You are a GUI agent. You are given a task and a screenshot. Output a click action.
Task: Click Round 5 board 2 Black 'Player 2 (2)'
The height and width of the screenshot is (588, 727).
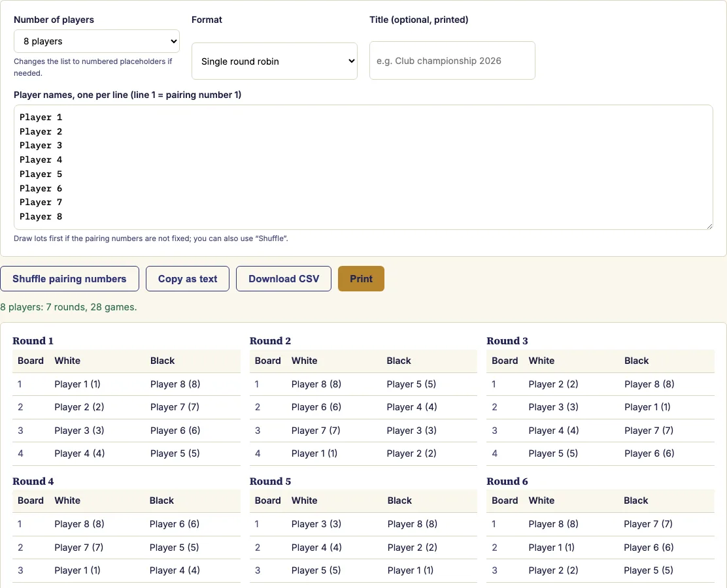click(412, 547)
